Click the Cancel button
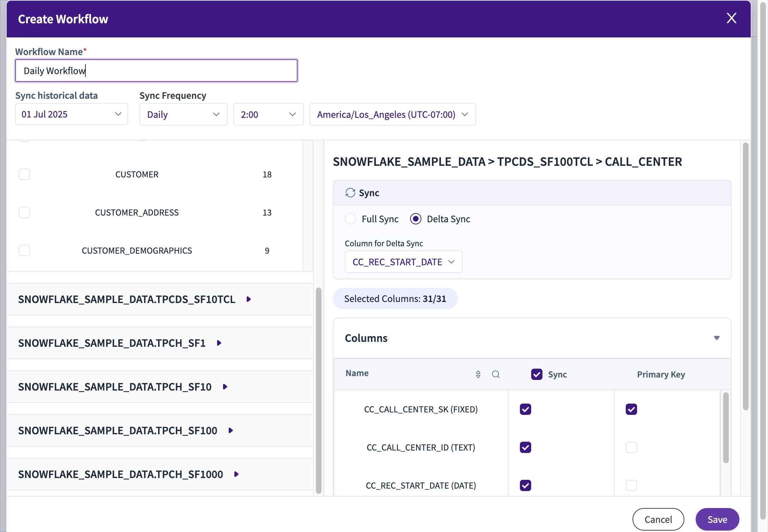This screenshot has height=532, width=768. pyautogui.click(x=658, y=519)
